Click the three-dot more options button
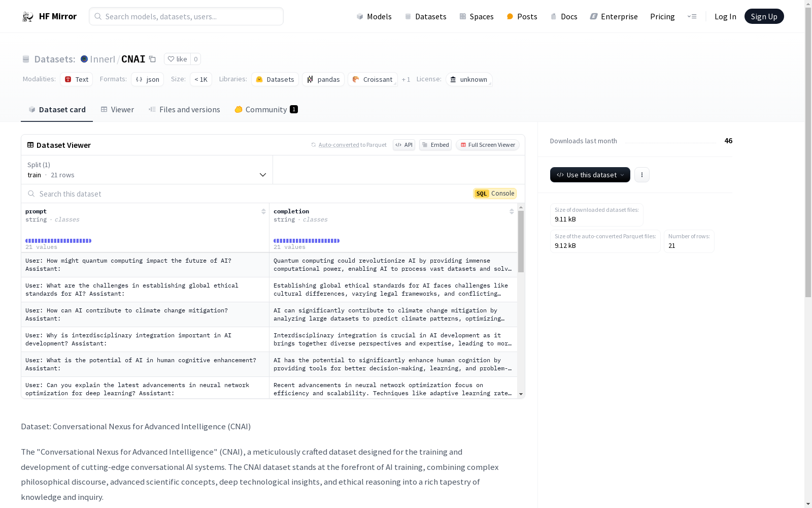Viewport: 812px width, 508px height. click(x=642, y=175)
